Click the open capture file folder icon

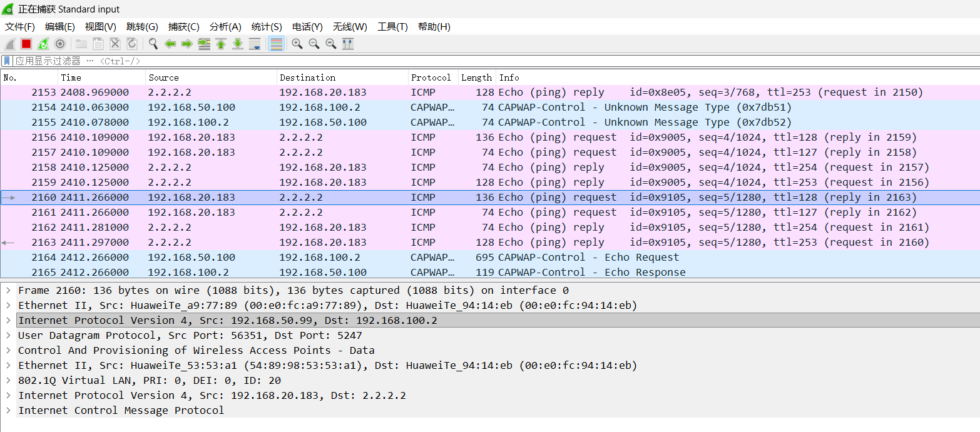[81, 44]
